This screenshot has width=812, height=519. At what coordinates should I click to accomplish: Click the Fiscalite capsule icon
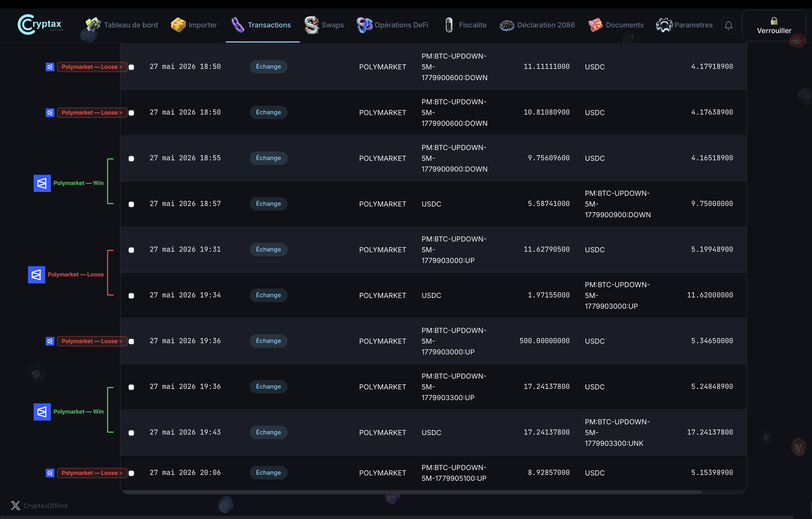[x=449, y=24]
